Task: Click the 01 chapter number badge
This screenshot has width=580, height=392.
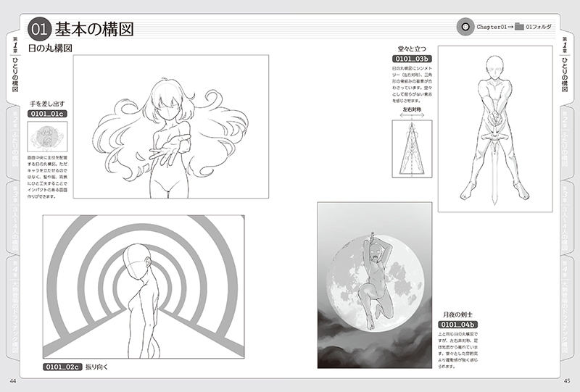Action: tap(38, 28)
